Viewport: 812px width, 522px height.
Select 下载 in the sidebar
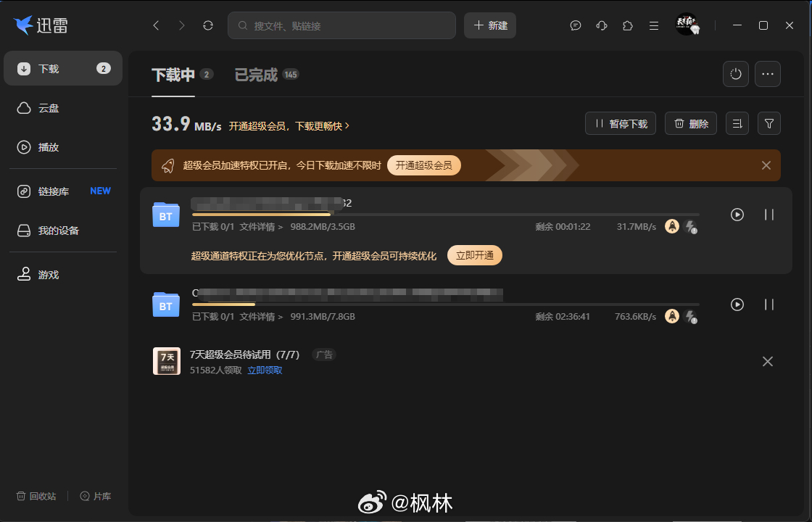pyautogui.click(x=63, y=68)
